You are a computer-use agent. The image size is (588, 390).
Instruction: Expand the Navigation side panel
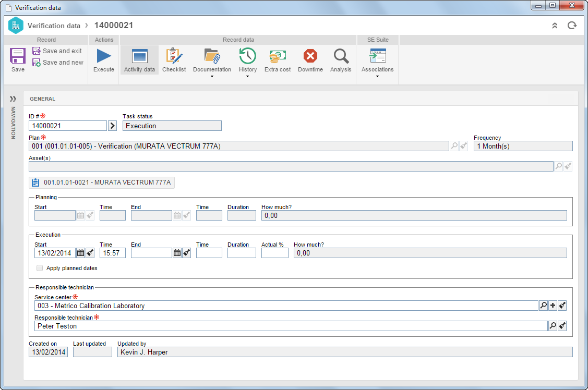click(13, 99)
